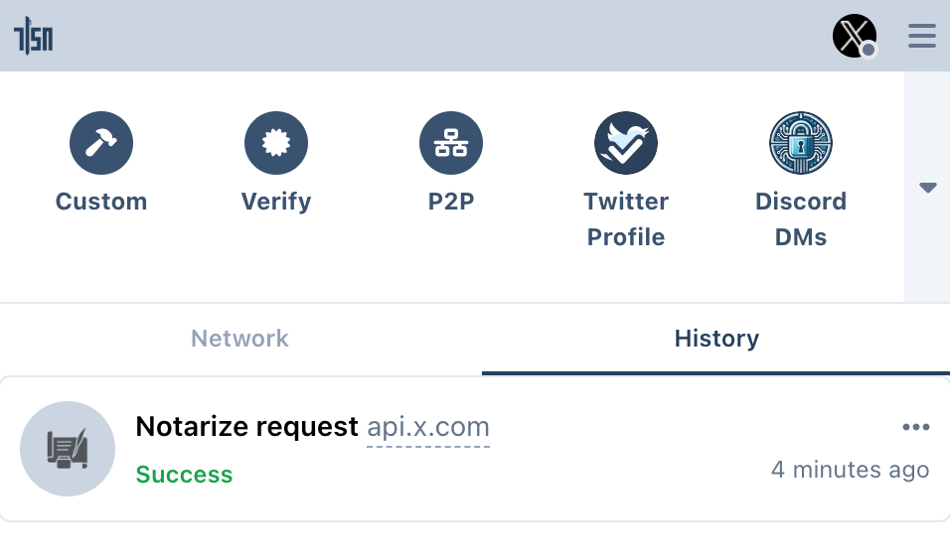Click the green Success status text

184,475
